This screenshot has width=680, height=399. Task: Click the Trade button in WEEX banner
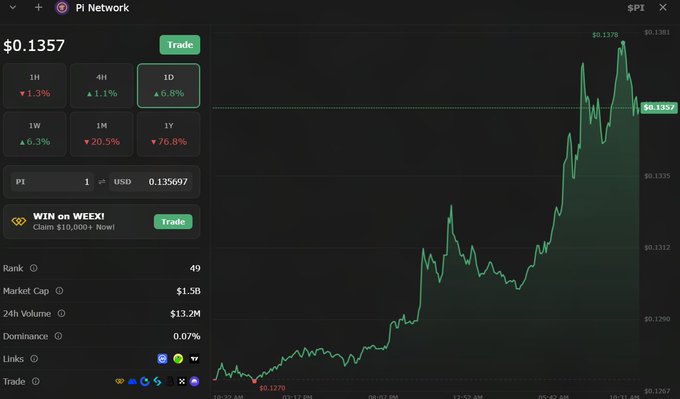(x=173, y=222)
